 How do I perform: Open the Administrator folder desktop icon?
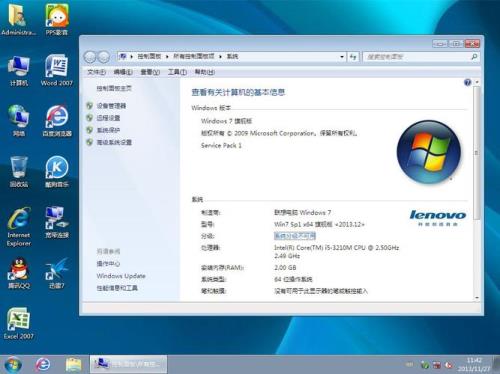coord(18,19)
